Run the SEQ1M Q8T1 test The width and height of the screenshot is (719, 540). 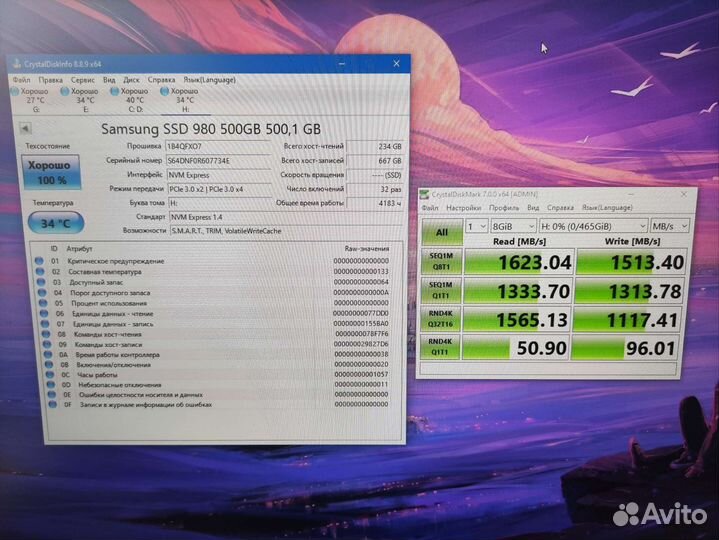click(x=441, y=261)
